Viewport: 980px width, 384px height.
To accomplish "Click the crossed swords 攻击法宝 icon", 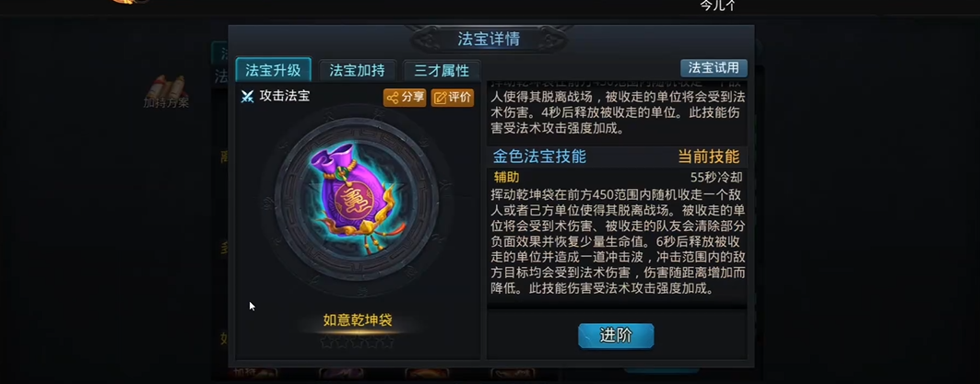I will click(x=247, y=97).
